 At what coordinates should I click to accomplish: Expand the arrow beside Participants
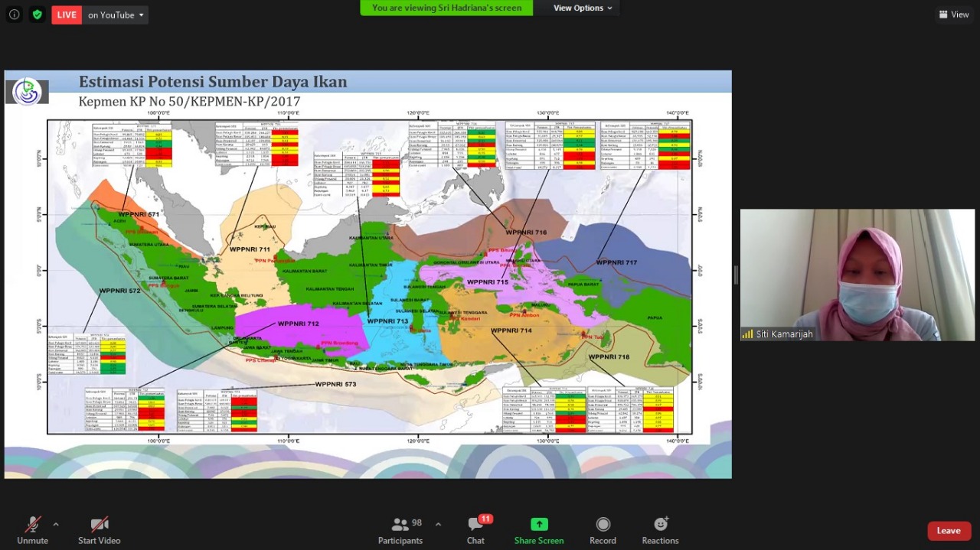[438, 524]
